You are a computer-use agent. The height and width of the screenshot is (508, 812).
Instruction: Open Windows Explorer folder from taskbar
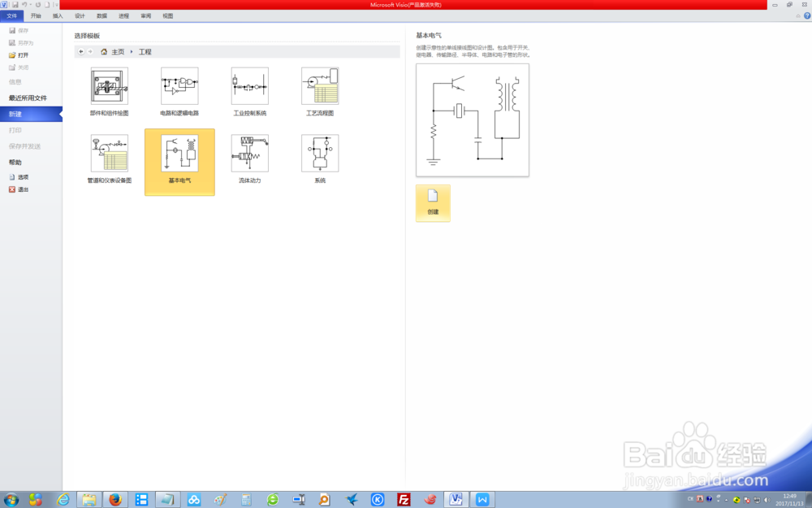(89, 500)
